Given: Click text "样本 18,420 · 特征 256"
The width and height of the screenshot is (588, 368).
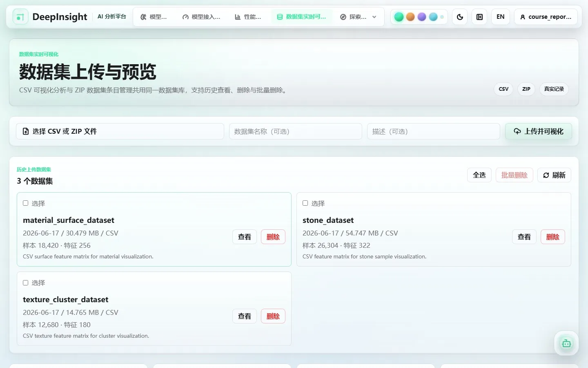Looking at the screenshot, I should click(x=57, y=245).
